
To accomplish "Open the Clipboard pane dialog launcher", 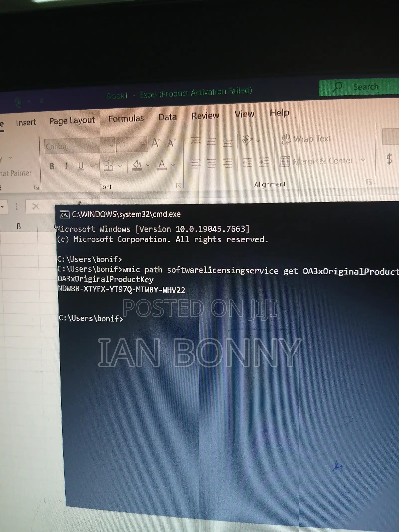I will pos(36,187).
